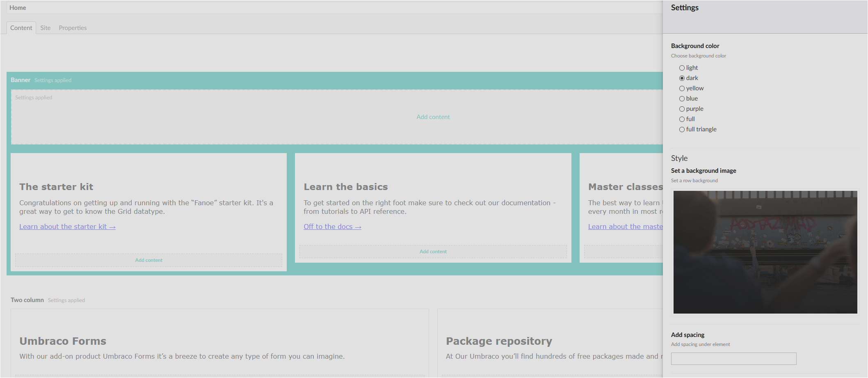Open Learn about the master classes link
This screenshot has width=868, height=378.
625,227
